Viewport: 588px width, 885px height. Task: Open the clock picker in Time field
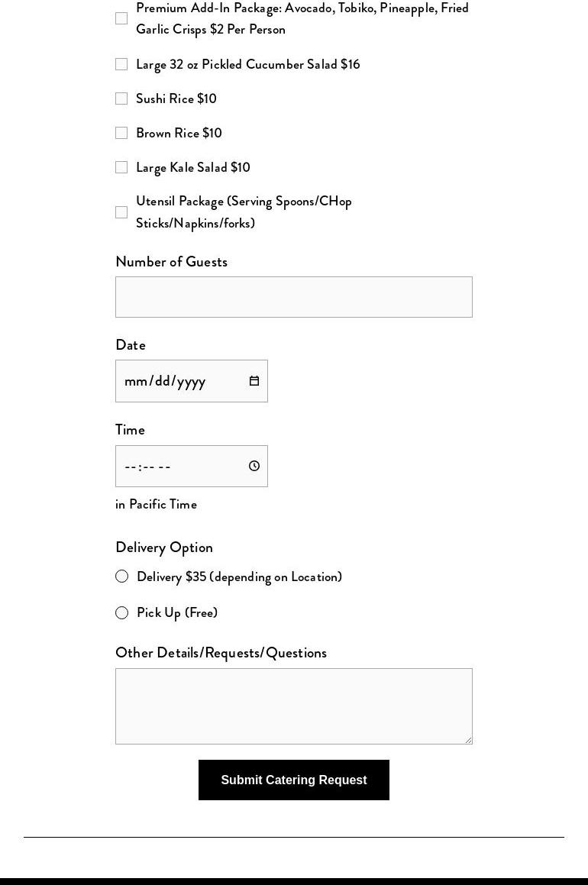[254, 466]
